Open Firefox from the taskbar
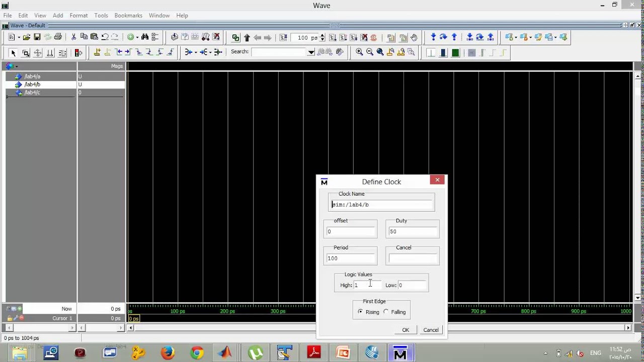644x362 pixels. 168,353
